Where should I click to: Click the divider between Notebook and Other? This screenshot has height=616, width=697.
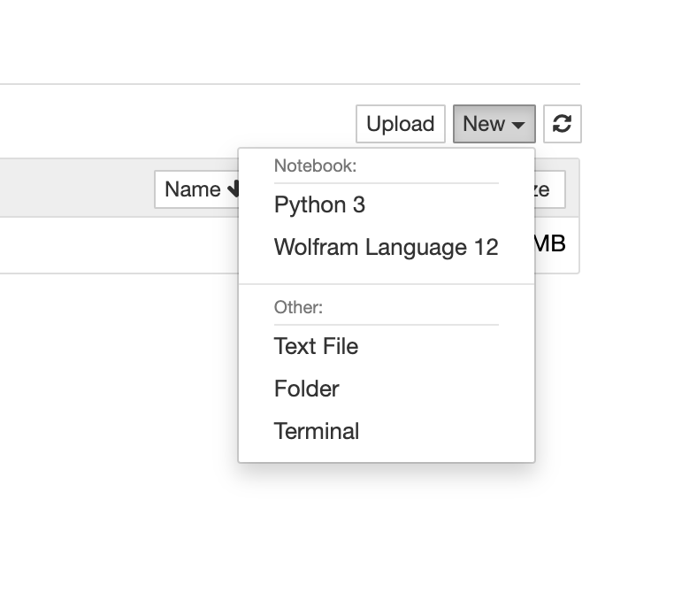386,284
